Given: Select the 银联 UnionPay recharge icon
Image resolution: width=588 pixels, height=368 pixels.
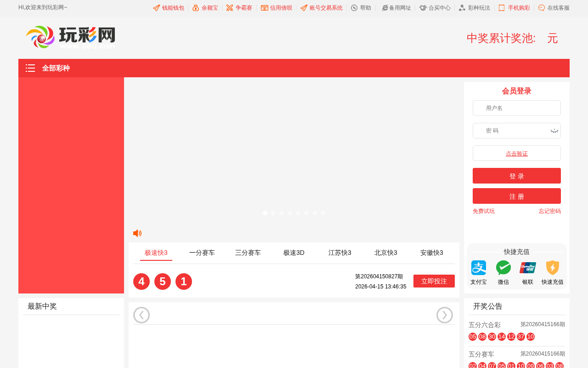Looking at the screenshot, I should click(528, 268).
